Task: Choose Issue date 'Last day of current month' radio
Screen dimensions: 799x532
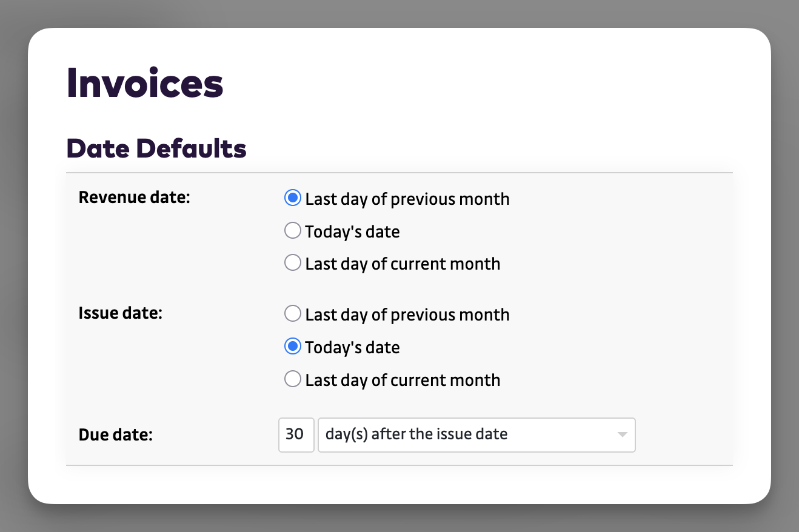Action: click(x=293, y=379)
